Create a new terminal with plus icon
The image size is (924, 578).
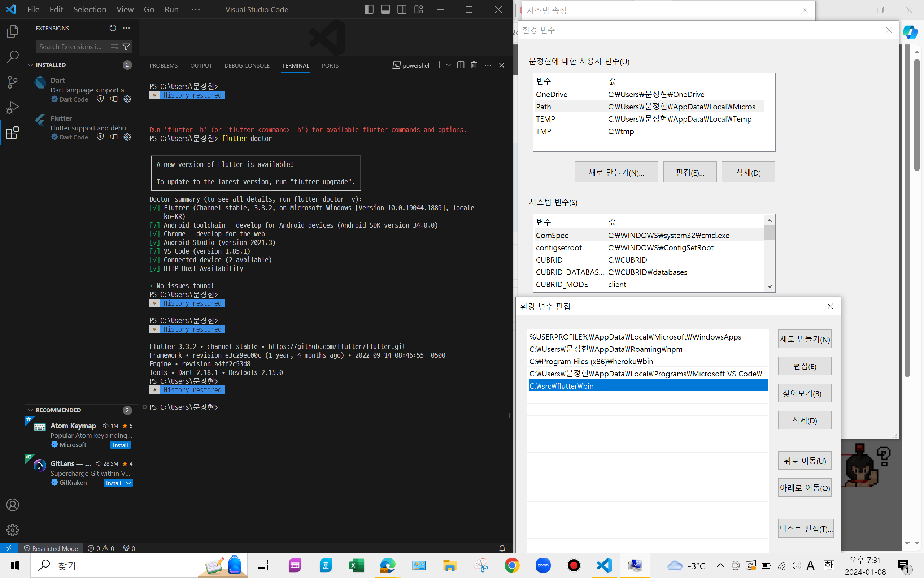[440, 65]
